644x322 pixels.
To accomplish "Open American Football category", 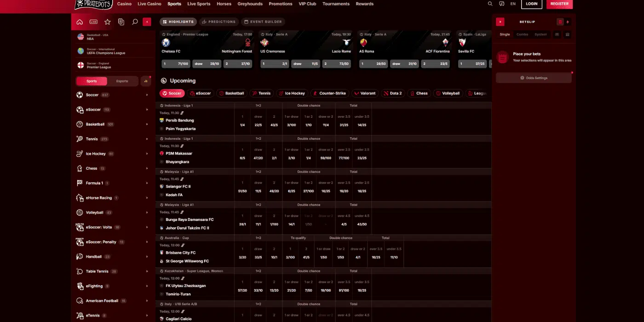I will (x=113, y=301).
